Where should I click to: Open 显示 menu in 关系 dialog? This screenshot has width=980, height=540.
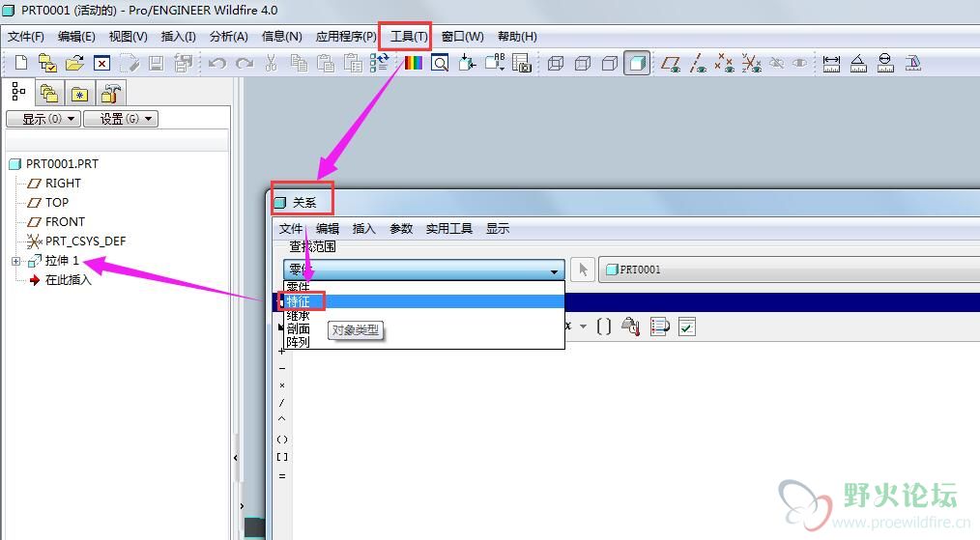tap(498, 229)
